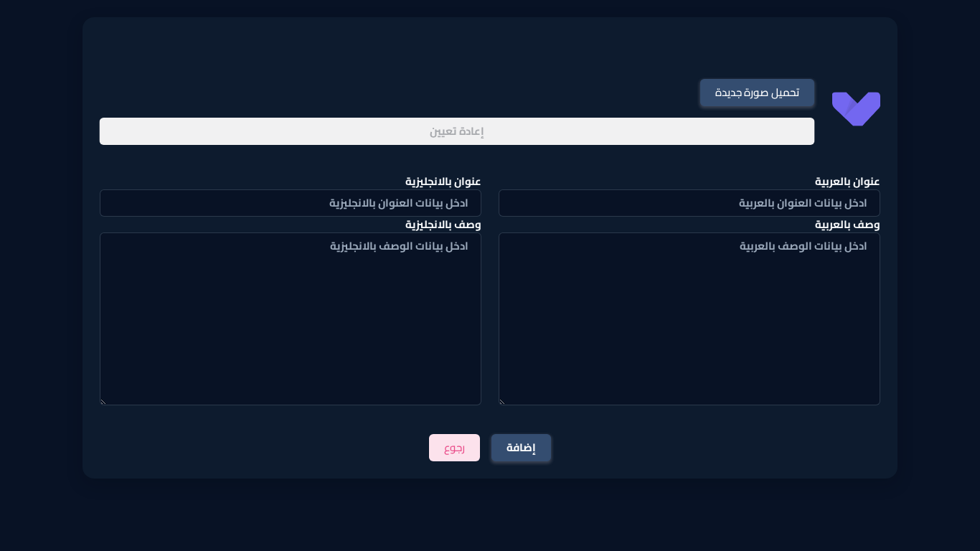This screenshot has height=551, width=980.
Task: Click the وصف بالعربية label text
Action: (x=847, y=225)
